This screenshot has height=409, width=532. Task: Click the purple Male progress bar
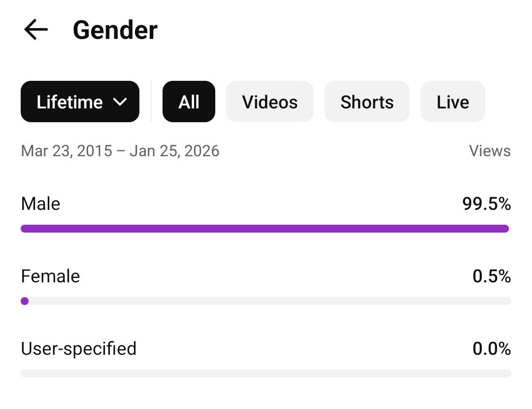(265, 229)
